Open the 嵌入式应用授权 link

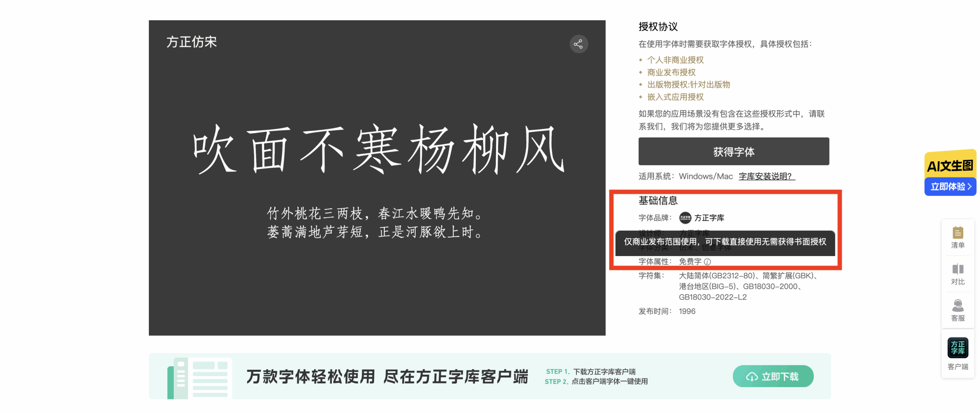pos(675,97)
